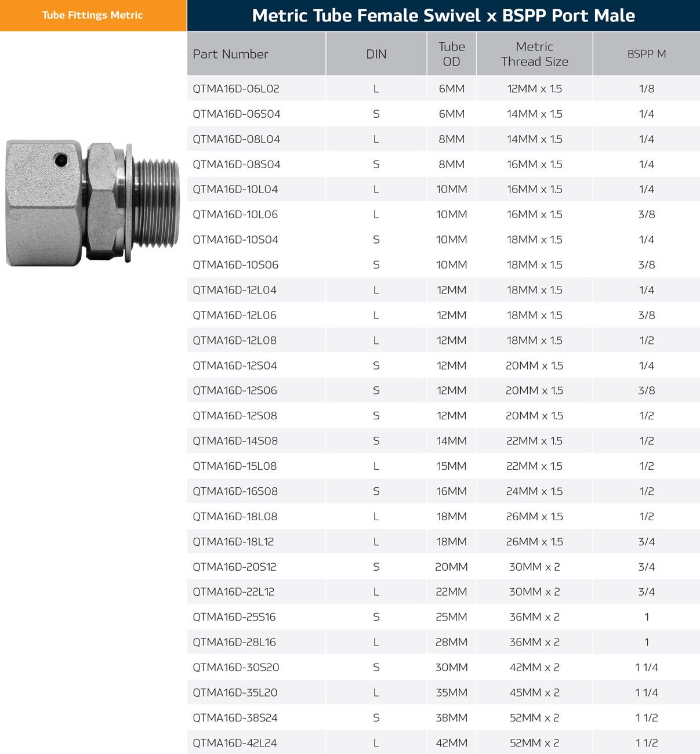The width and height of the screenshot is (700, 754).
Task: Click part number QTMA16D-30S20
Action: click(236, 668)
